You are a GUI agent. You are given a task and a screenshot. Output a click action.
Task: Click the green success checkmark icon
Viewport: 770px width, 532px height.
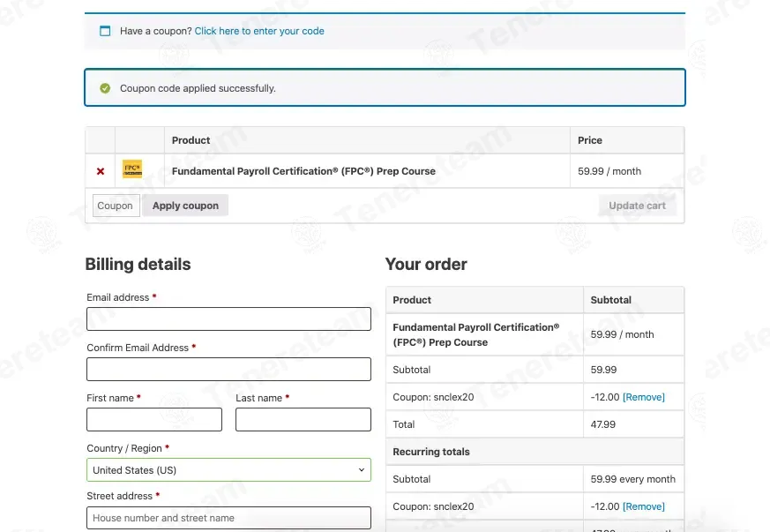click(105, 88)
